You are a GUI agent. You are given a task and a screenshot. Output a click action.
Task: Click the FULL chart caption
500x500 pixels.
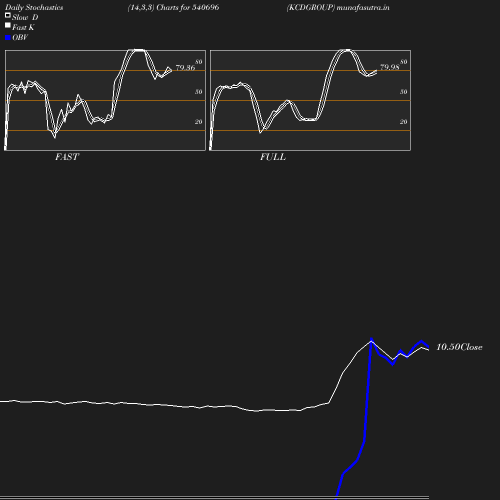click(x=273, y=157)
